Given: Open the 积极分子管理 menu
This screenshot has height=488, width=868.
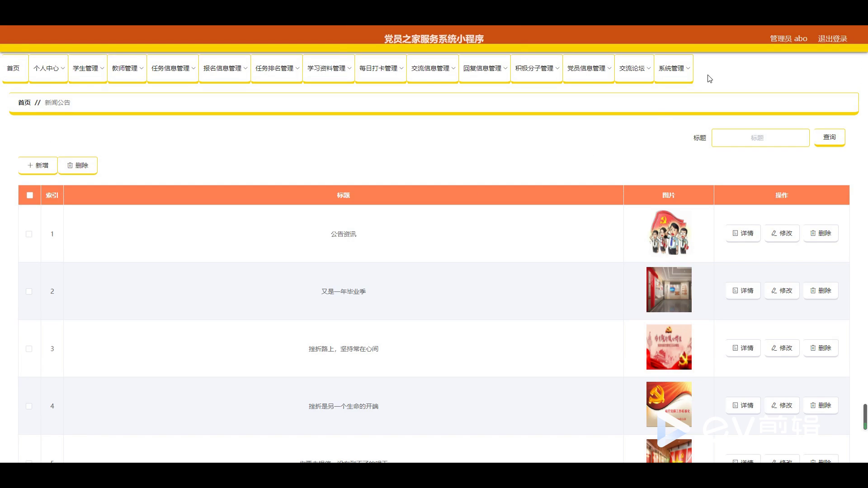Looking at the screenshot, I should [537, 68].
